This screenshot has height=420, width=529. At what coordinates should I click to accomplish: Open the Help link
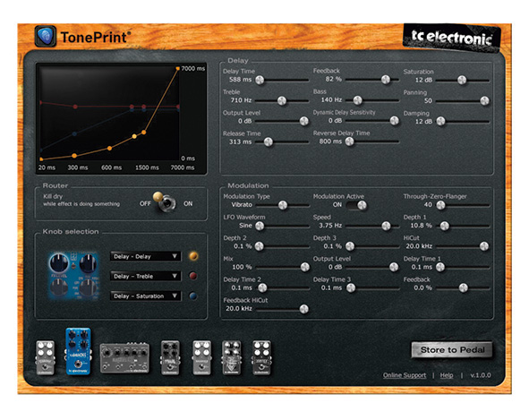[x=447, y=375]
